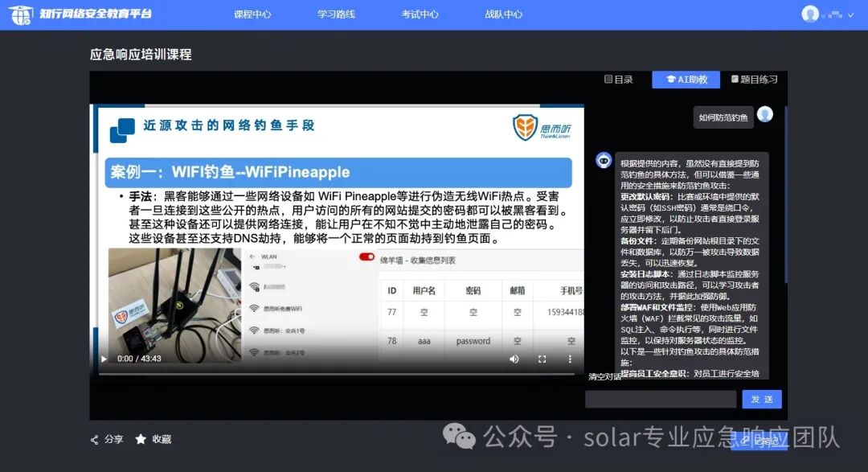Mute the video with the volume icon
The width and height of the screenshot is (868, 472).
514,359
